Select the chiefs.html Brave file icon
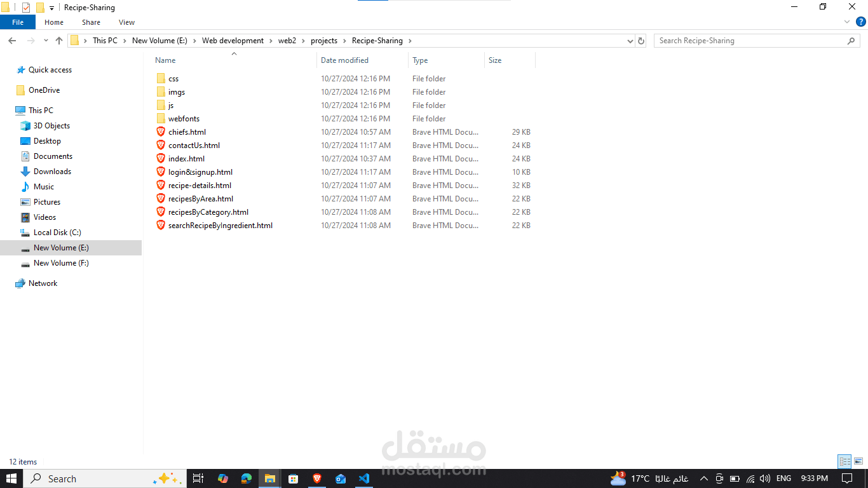The height and width of the screenshot is (488, 868). 161,132
